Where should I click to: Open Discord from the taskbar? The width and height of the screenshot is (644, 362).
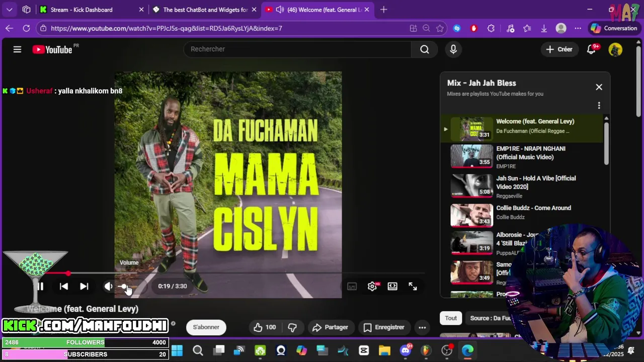pos(406,350)
